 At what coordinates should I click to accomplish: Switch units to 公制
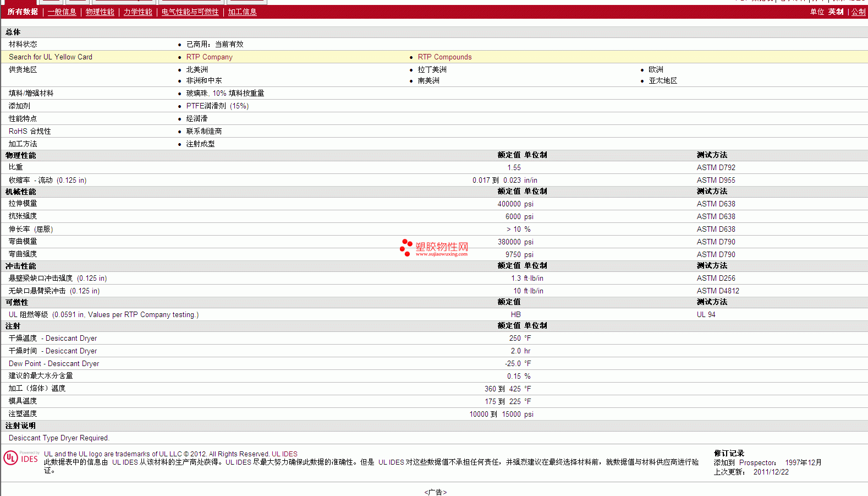pos(859,12)
